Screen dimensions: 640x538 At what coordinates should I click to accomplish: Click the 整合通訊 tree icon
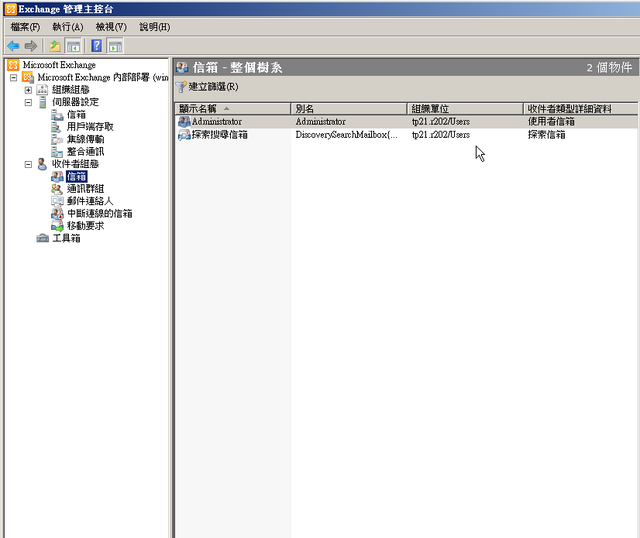pos(57,151)
